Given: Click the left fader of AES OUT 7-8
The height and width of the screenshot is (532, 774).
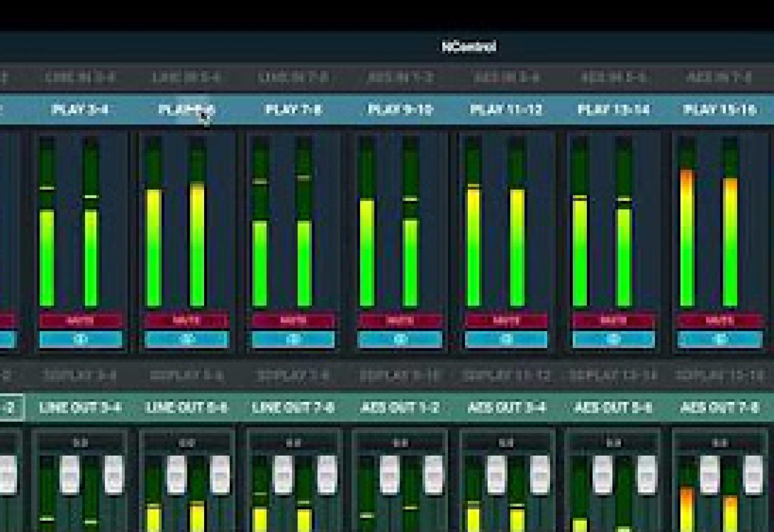Looking at the screenshot, I should coord(709,474).
